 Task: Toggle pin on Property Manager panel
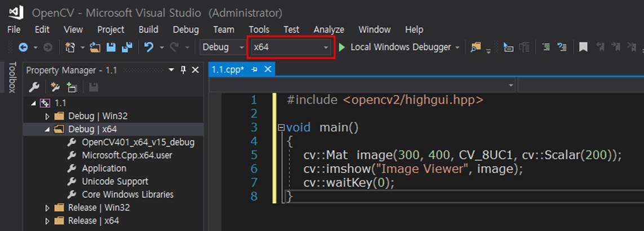click(x=183, y=70)
